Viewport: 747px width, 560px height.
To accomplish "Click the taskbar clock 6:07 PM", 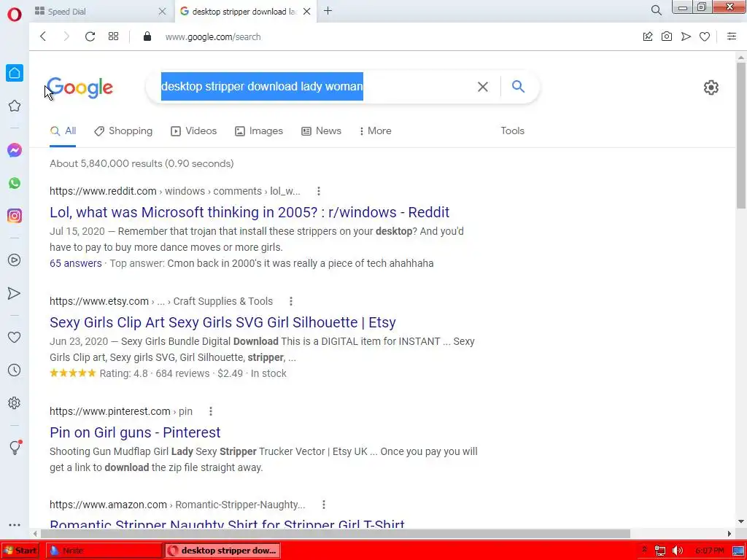I will [x=709, y=551].
